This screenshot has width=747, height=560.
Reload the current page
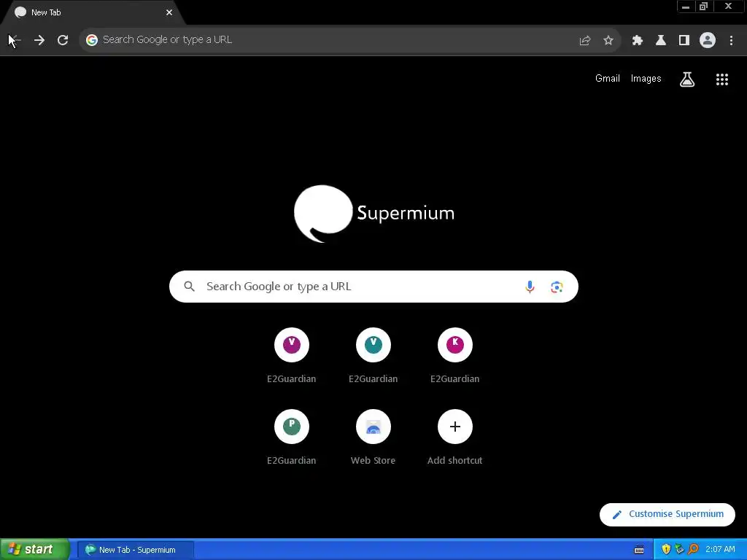tap(63, 40)
